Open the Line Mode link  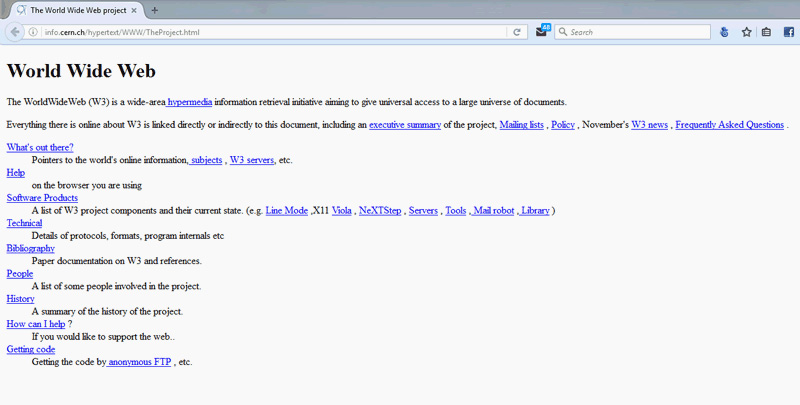287,211
